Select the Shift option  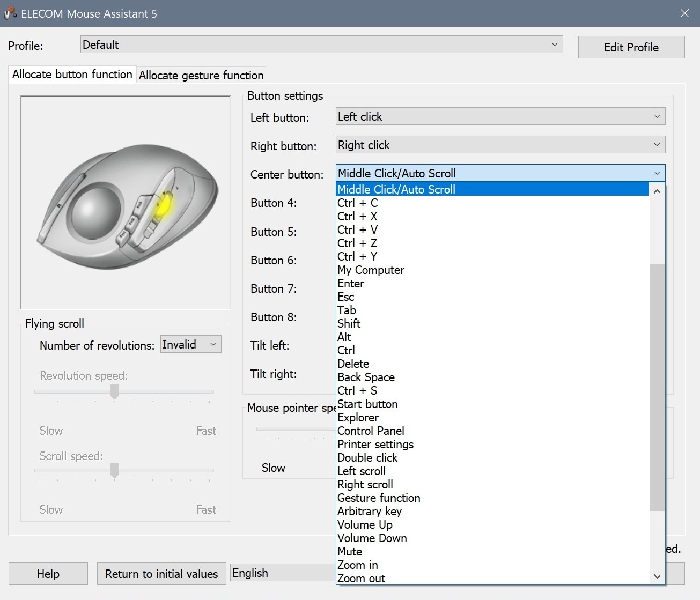pyautogui.click(x=492, y=323)
